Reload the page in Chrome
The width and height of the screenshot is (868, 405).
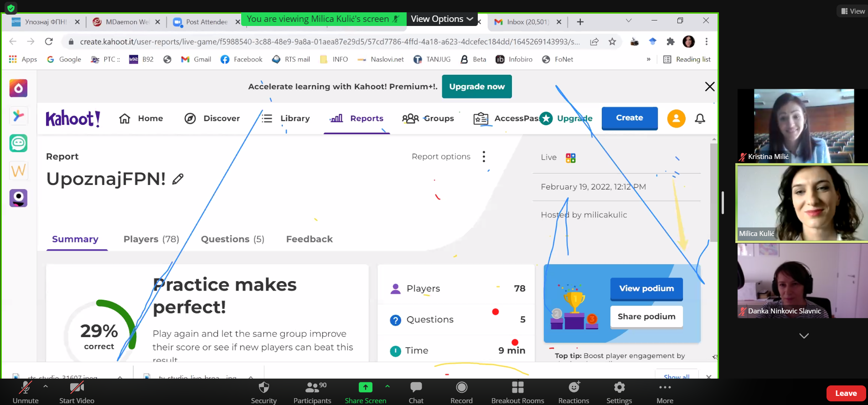coord(49,41)
